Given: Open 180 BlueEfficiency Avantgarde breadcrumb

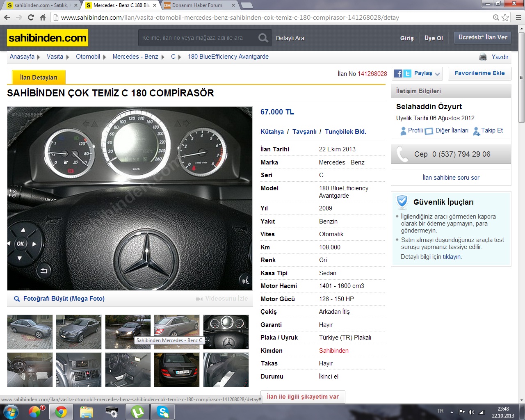Looking at the screenshot, I should [228, 57].
